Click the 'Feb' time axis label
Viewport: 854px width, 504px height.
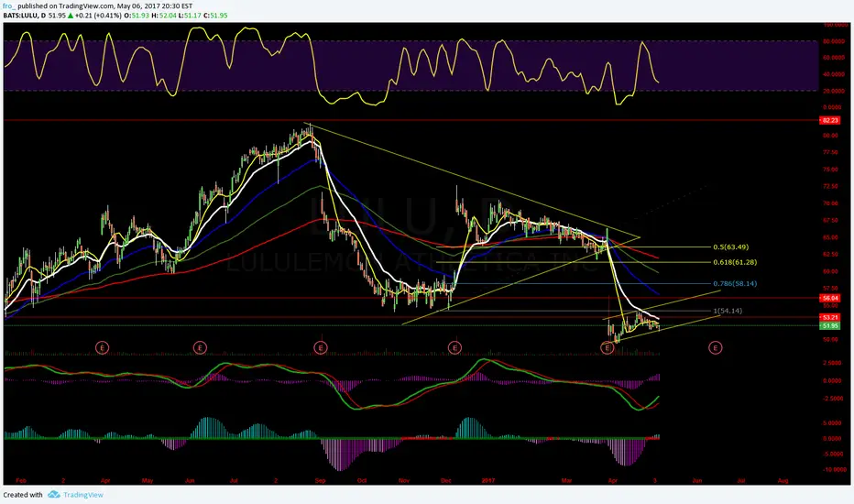[21, 480]
